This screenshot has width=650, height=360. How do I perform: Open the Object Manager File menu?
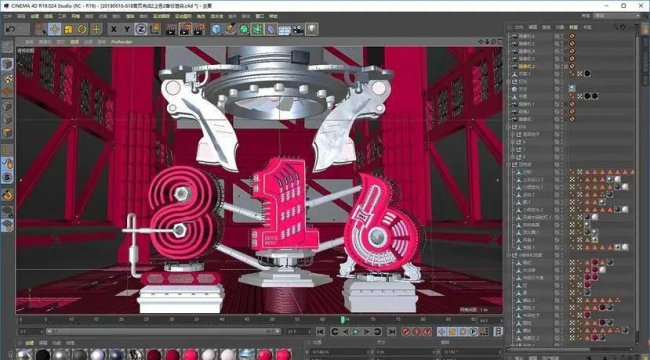point(519,27)
